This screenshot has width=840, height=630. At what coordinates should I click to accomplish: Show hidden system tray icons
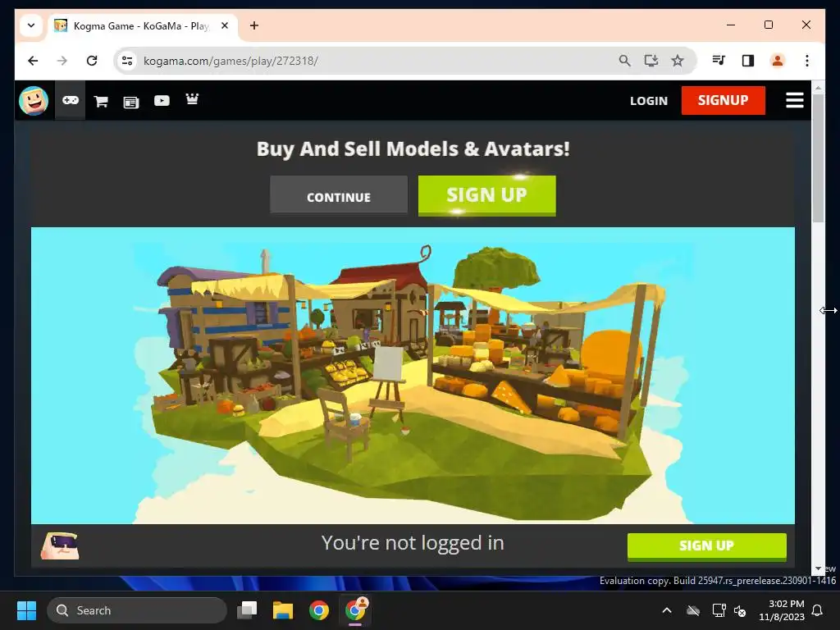pos(667,610)
